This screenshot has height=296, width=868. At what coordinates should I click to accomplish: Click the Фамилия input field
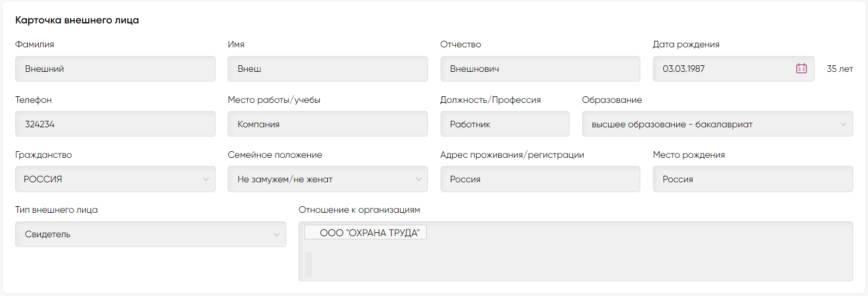point(115,69)
